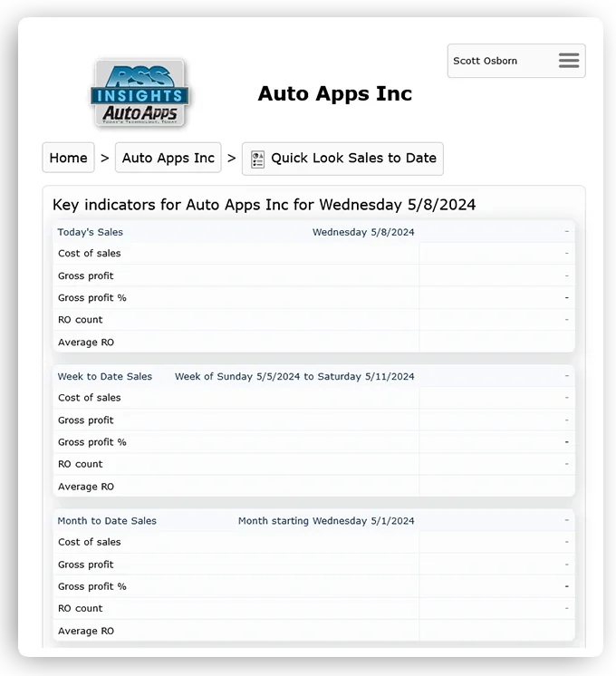
Task: Click Gross profit under Today's Sales
Action: pyautogui.click(x=86, y=275)
